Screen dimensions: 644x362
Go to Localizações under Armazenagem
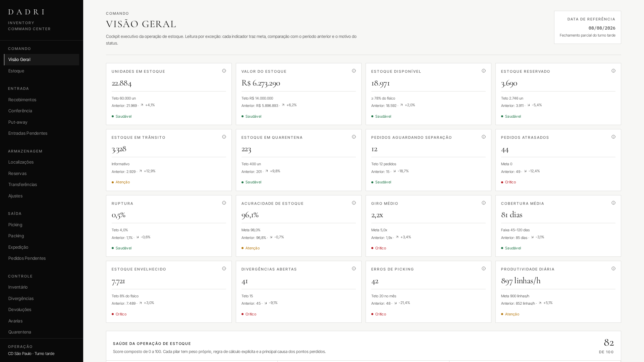click(42, 162)
